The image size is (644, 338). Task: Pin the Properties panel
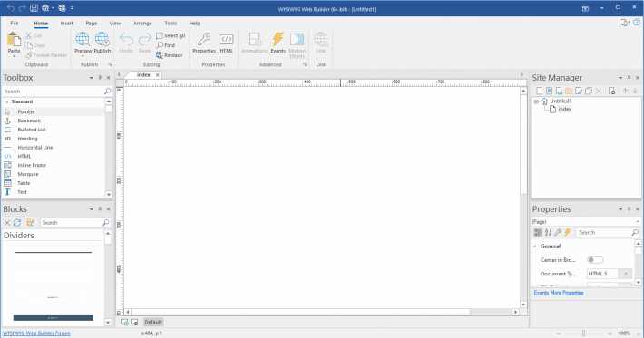pos(629,208)
